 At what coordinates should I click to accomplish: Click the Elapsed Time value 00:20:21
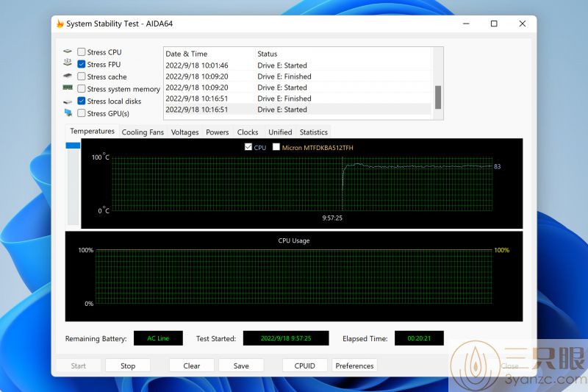click(x=419, y=338)
